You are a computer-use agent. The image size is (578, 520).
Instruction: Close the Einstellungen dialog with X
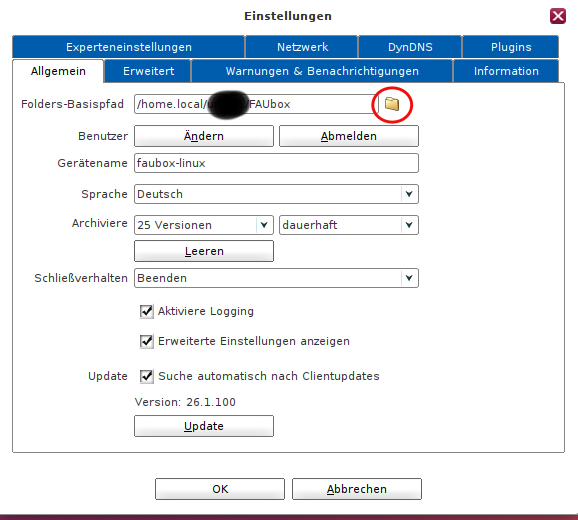[x=558, y=16]
